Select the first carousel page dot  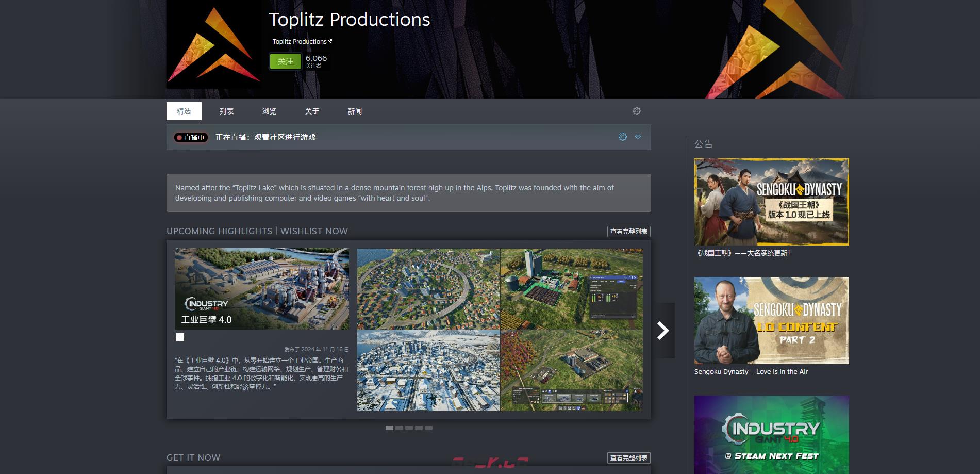click(389, 428)
